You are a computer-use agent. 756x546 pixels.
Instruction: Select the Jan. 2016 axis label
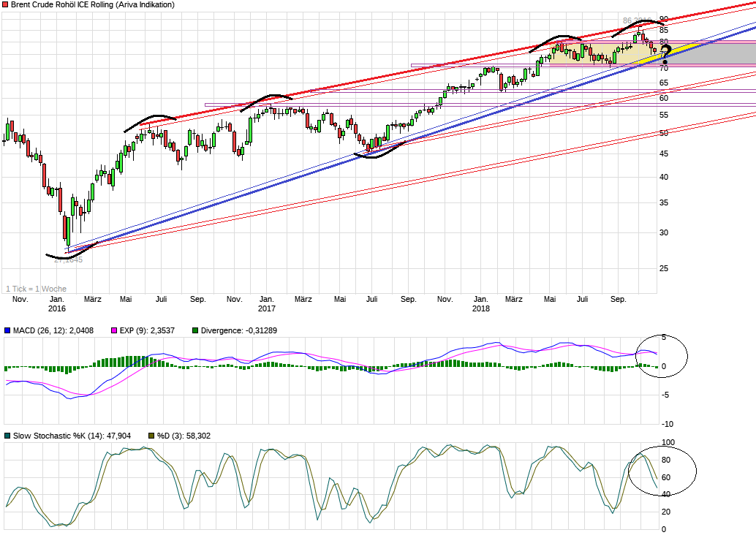(56, 303)
